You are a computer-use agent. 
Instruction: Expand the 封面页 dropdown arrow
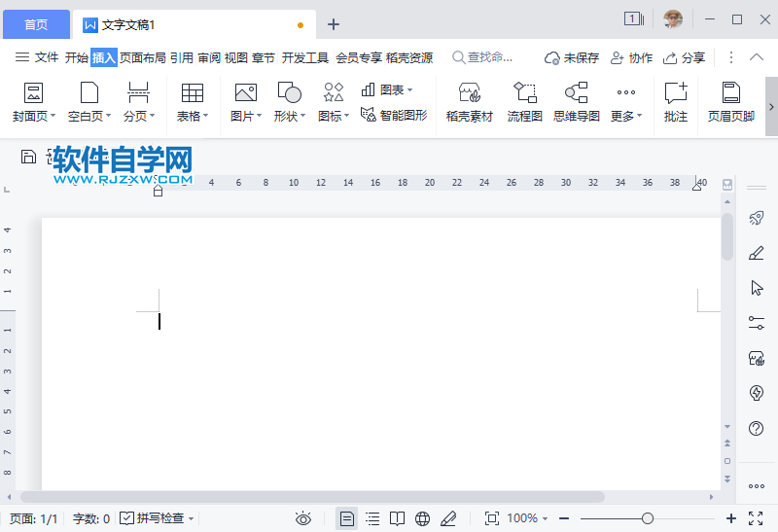click(x=53, y=116)
